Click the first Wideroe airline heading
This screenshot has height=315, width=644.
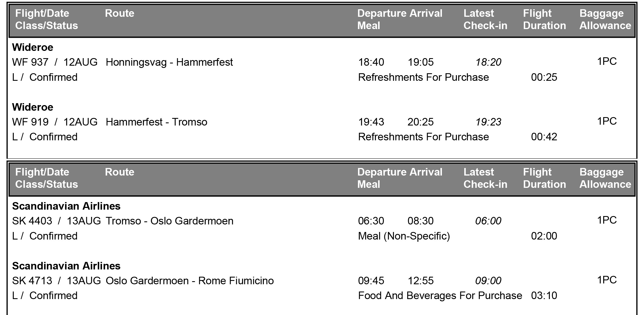click(x=32, y=47)
